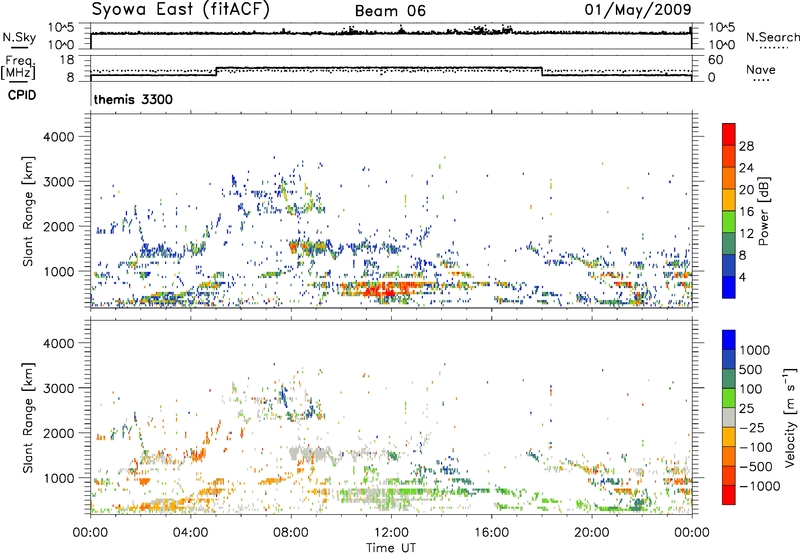Screen dimensions: 800x554
Task: Click the '500' velocity colorbar value
Action: pos(752,370)
